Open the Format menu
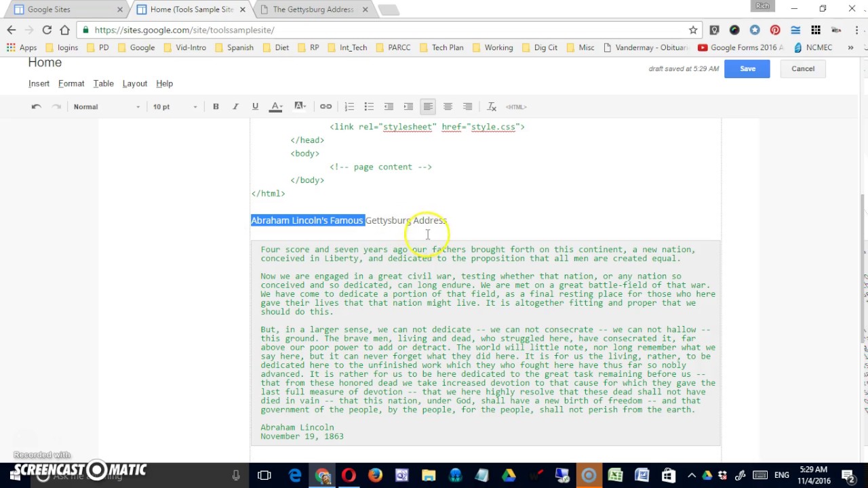868x488 pixels. click(x=71, y=83)
